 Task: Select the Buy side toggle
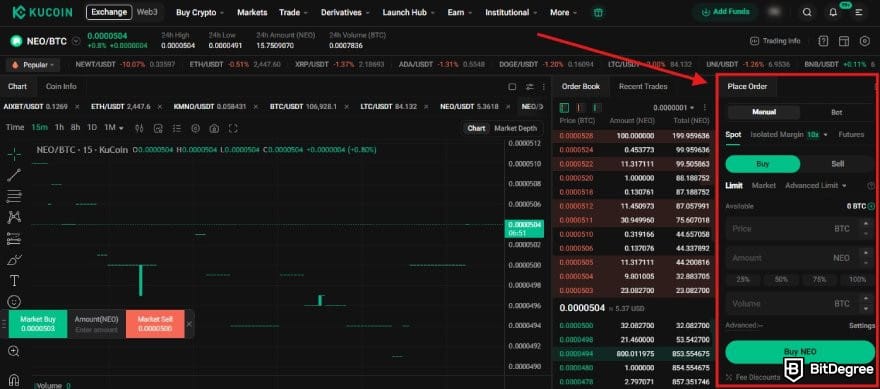[x=763, y=164]
